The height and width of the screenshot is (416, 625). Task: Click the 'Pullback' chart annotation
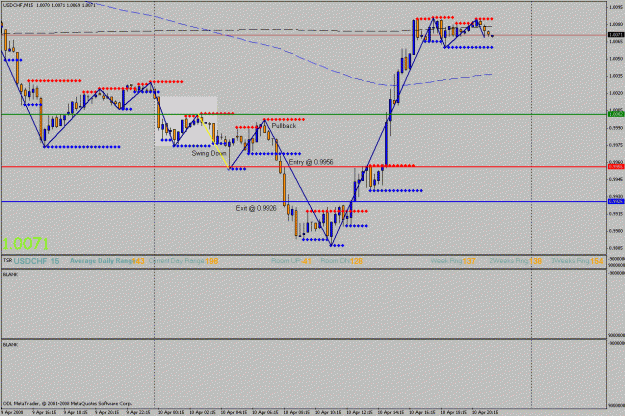coord(284,126)
